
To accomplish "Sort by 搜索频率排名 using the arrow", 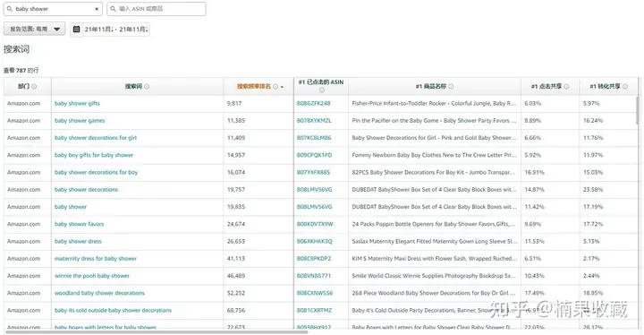I will 282,87.
